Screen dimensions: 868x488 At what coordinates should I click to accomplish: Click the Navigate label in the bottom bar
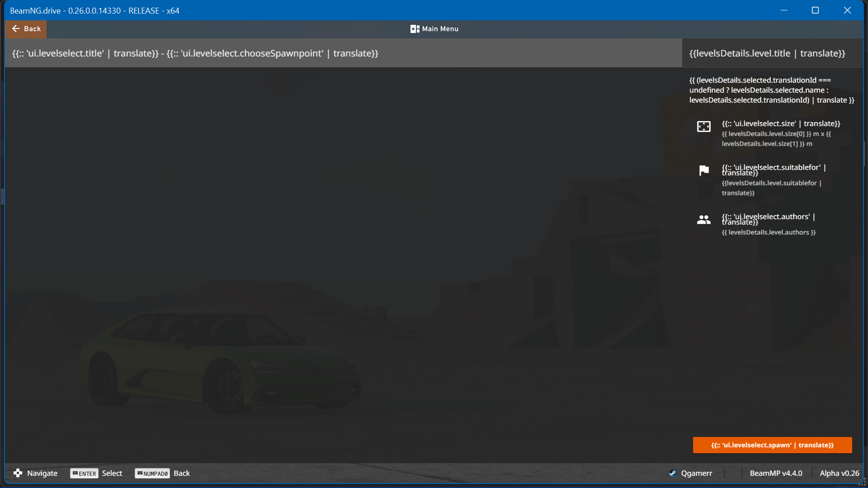click(x=42, y=473)
